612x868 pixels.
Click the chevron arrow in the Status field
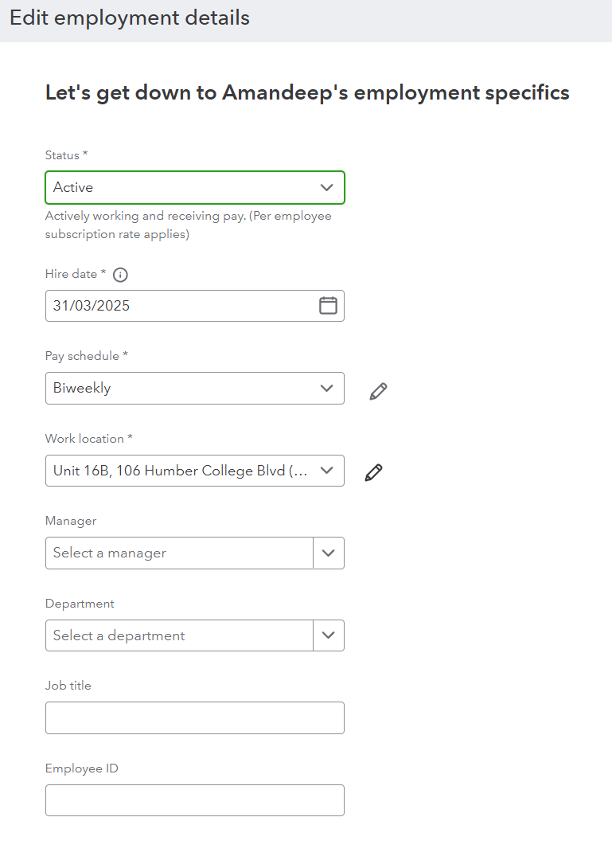pos(326,188)
